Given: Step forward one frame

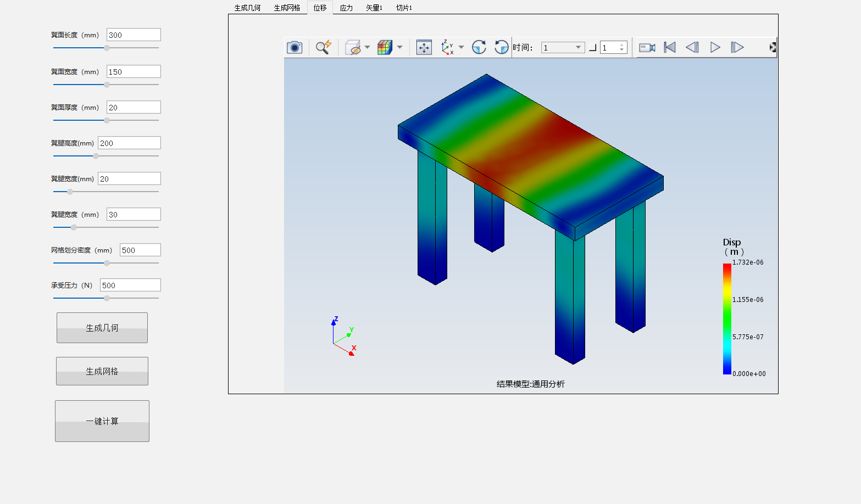Looking at the screenshot, I should pyautogui.click(x=737, y=47).
